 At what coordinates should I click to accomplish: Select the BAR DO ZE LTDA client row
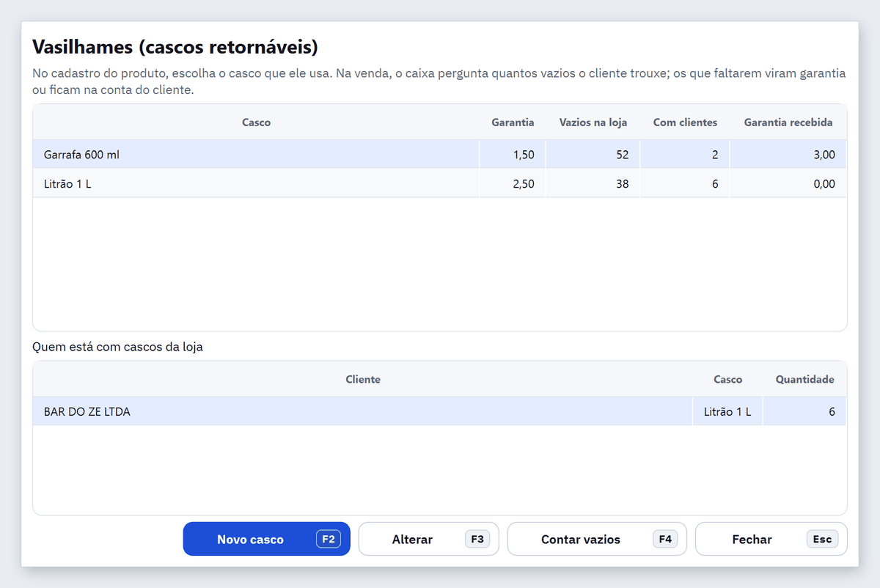[x=440, y=412]
